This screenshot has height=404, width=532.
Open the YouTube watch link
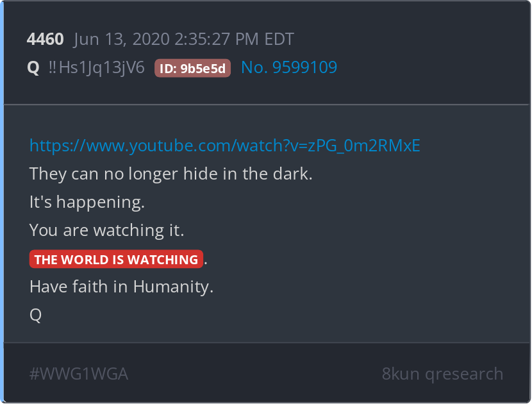(224, 146)
